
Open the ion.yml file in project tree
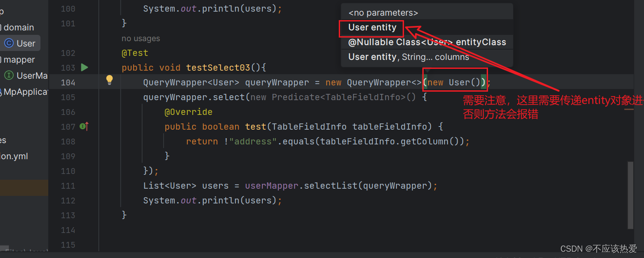(x=14, y=156)
